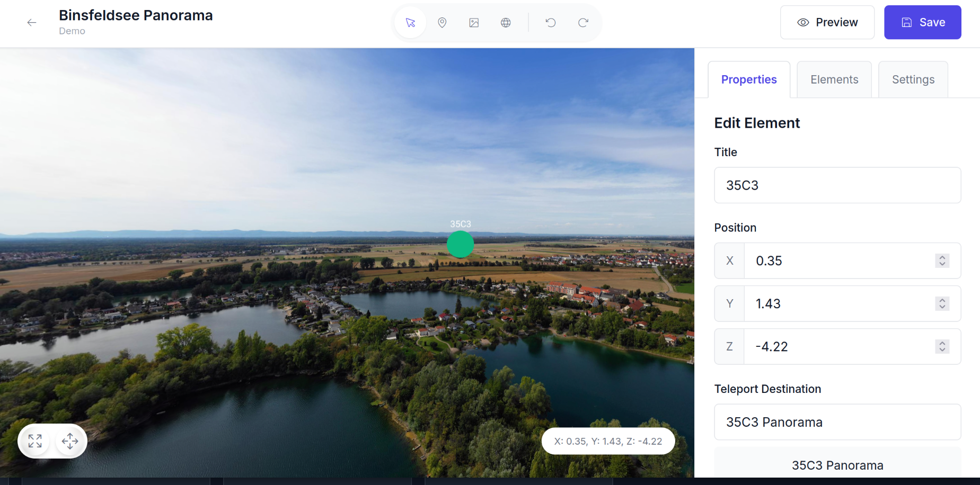The image size is (980, 485).
Task: Click the Teleport Destination label
Action: coord(767,389)
